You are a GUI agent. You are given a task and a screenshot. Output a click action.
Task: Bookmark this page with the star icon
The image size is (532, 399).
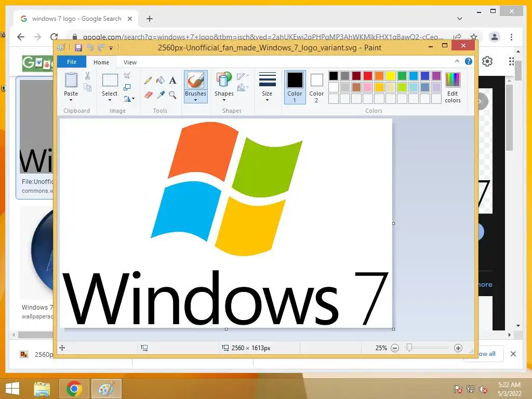coord(474,37)
